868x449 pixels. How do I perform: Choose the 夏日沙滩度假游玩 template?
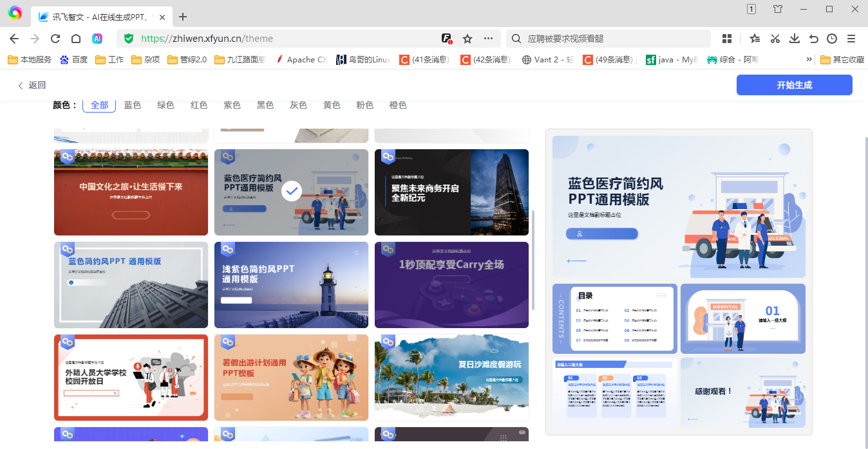tap(451, 378)
